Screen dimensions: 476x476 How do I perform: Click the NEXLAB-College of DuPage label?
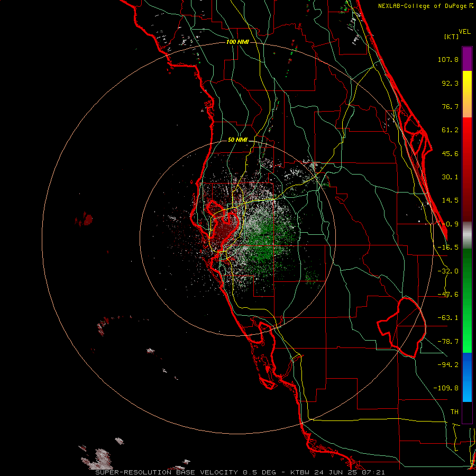coord(425,6)
